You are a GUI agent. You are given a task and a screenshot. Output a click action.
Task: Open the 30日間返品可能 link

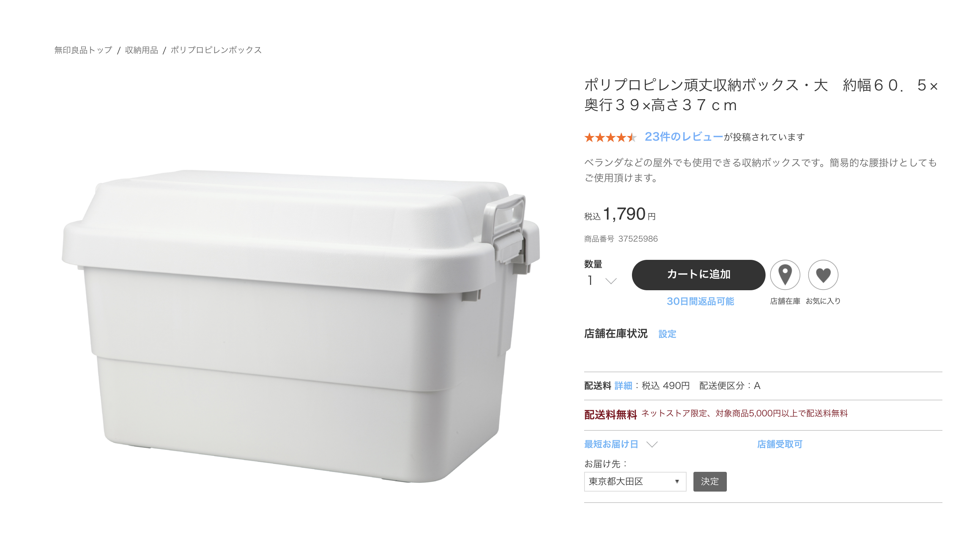click(x=700, y=301)
